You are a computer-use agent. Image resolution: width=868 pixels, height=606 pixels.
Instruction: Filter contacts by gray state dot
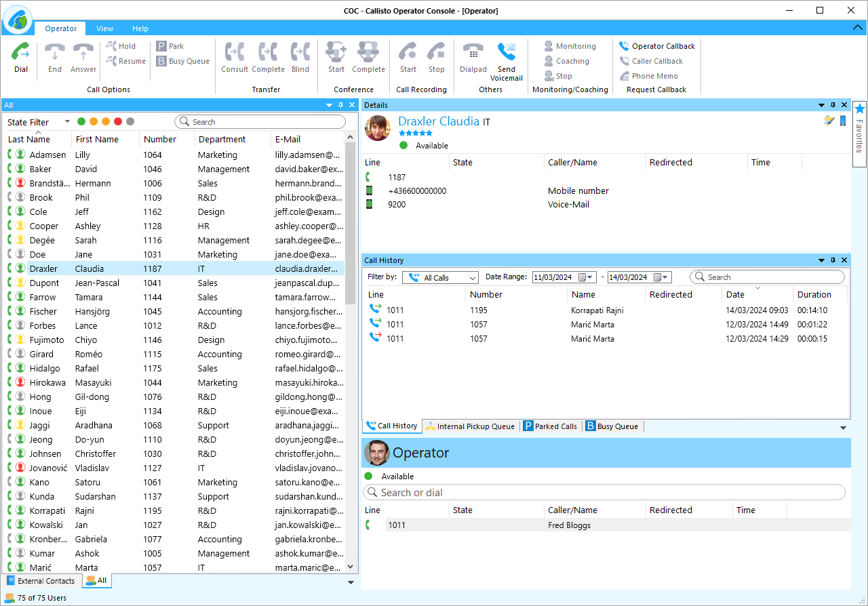130,122
